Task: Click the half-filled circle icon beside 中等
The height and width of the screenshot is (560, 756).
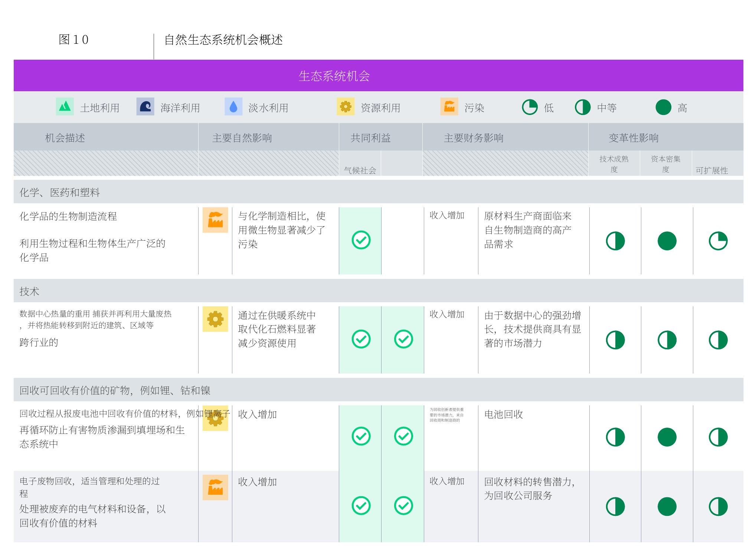Action: [x=582, y=107]
